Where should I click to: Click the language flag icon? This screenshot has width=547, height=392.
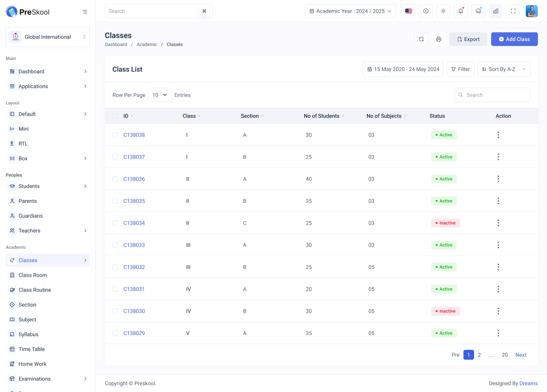408,11
